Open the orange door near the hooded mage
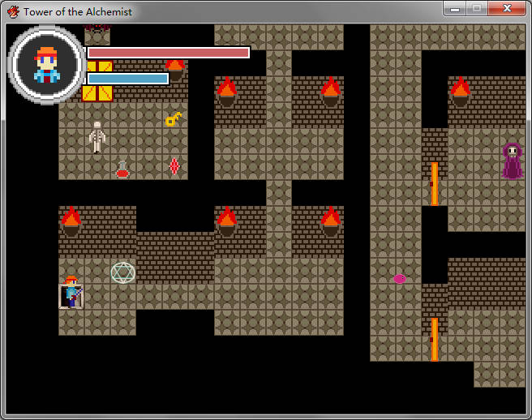 pyautogui.click(x=435, y=184)
